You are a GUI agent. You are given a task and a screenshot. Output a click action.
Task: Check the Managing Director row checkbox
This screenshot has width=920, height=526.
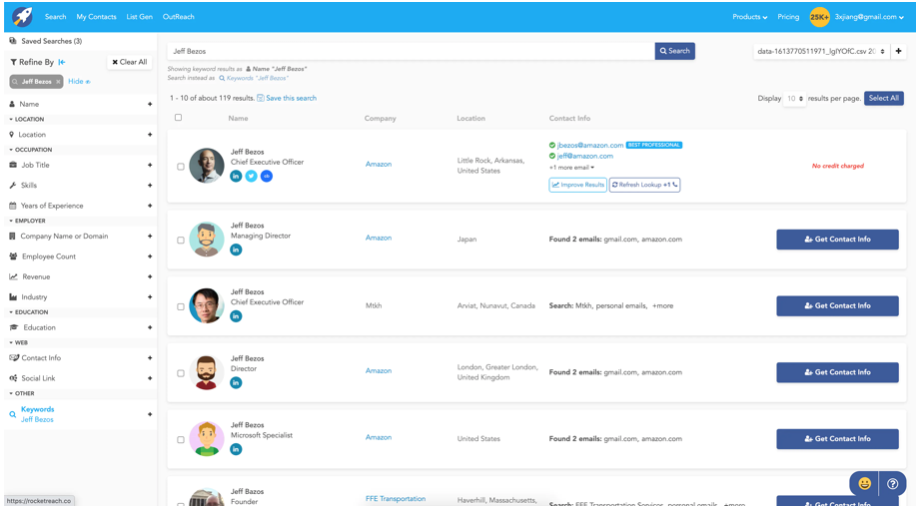coord(181,240)
